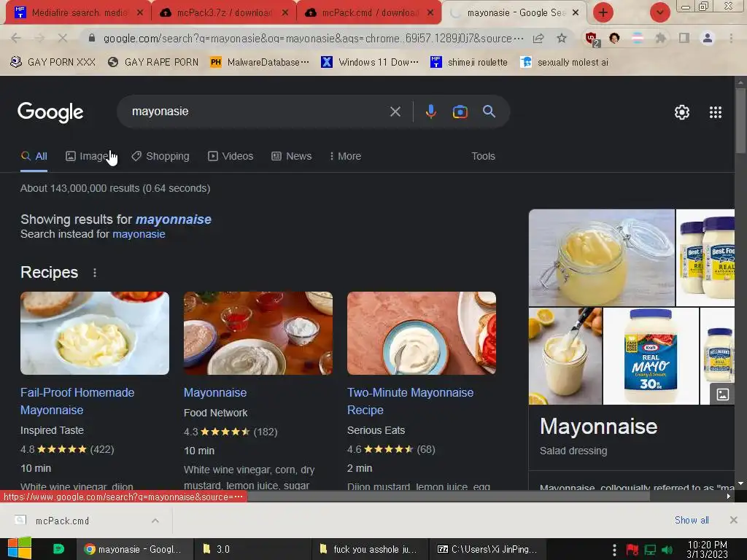This screenshot has height=560, width=747.
Task: Open the Serious Eats recipe thumbnail
Action: click(422, 332)
